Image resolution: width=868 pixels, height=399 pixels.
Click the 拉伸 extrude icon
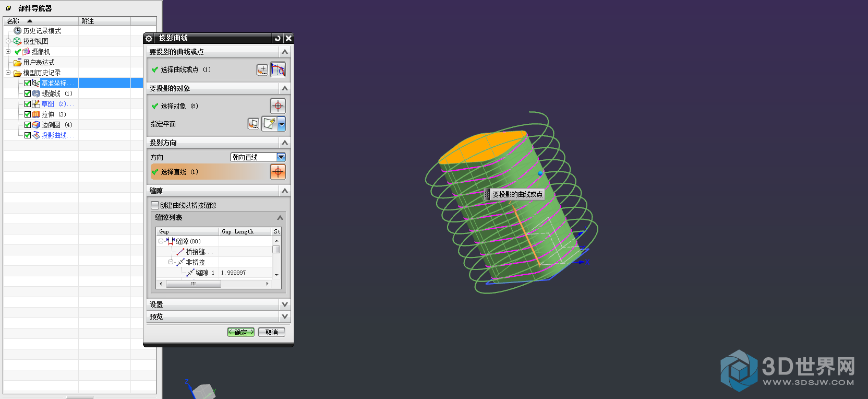coord(36,114)
